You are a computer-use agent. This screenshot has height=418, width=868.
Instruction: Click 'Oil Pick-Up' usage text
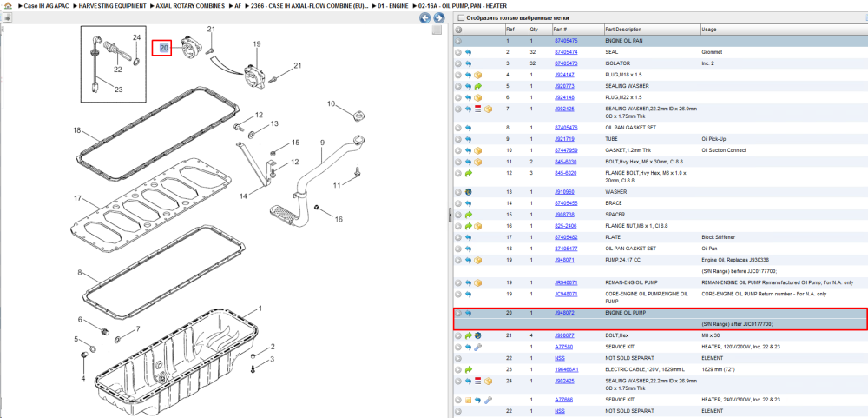click(x=713, y=139)
